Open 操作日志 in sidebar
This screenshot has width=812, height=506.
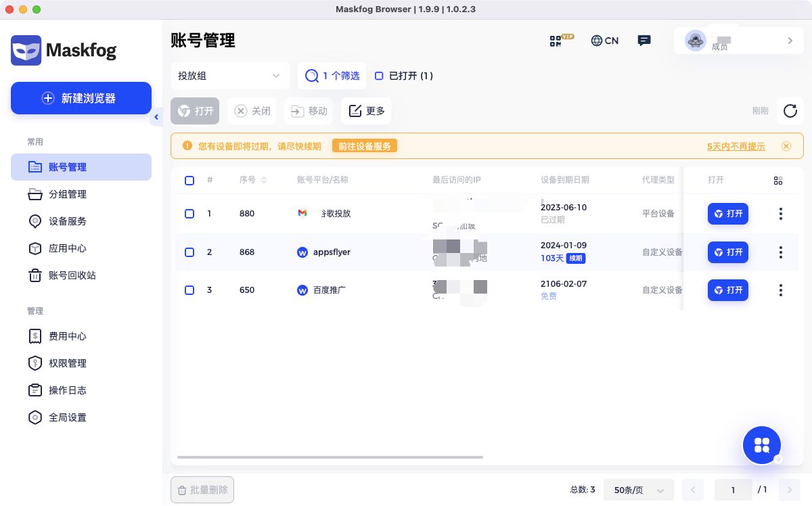tap(81, 390)
